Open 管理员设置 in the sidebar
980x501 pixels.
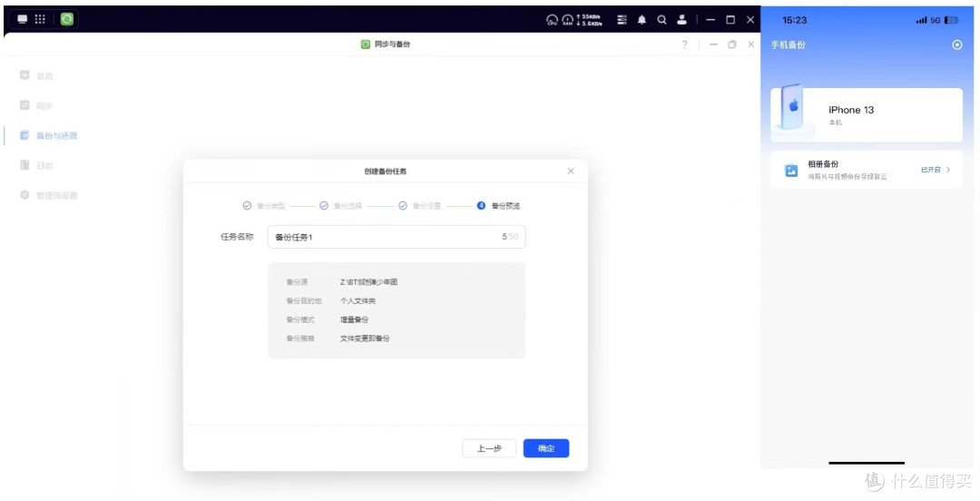point(49,195)
